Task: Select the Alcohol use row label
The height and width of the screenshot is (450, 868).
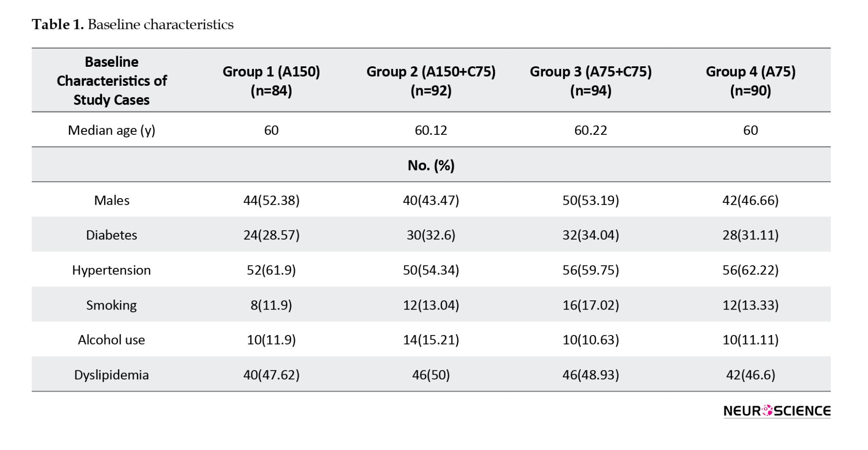Action: pyautogui.click(x=112, y=340)
